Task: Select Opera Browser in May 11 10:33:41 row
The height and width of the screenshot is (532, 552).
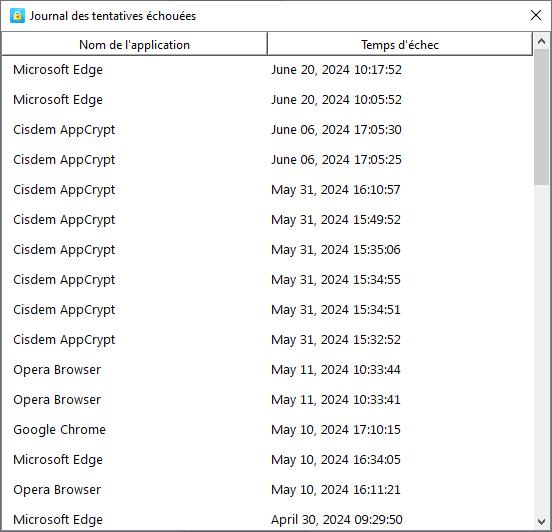Action: coord(57,400)
